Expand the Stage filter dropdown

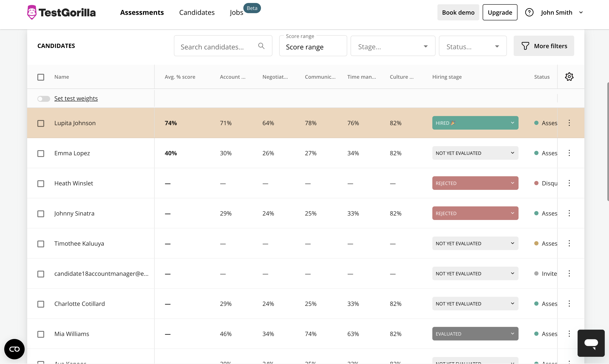[392, 46]
